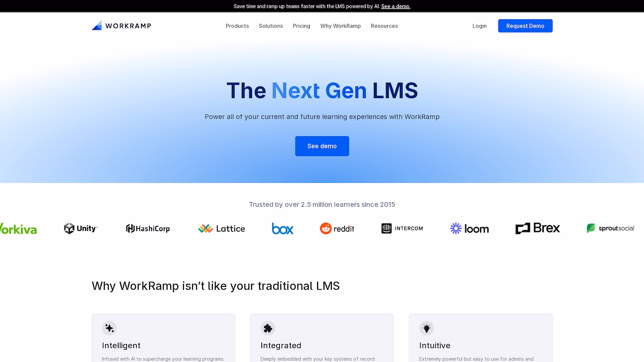Click the Request Demo button
Viewport: 644px width, 362px height.
click(x=525, y=26)
